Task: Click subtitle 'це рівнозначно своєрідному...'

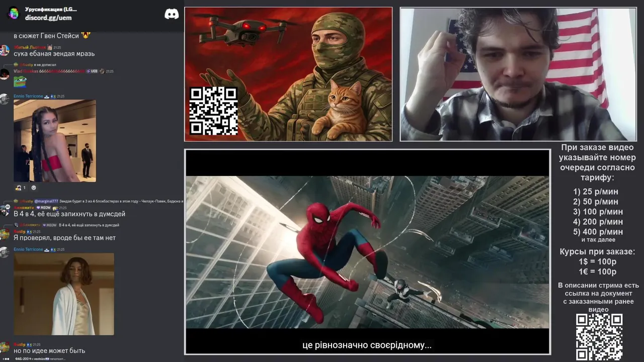Action: pos(367,345)
